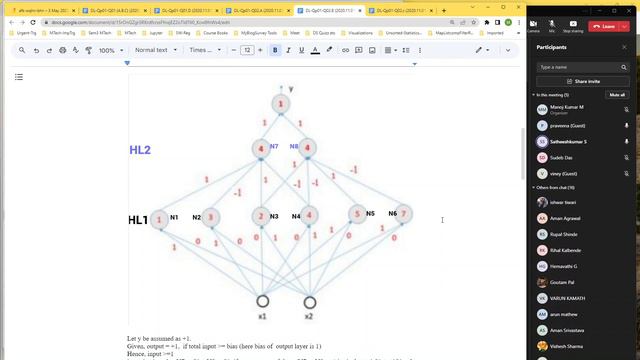Viewport: 640px width, 360px height.
Task: Go back in browser history
Action: pyautogui.click(x=11, y=22)
